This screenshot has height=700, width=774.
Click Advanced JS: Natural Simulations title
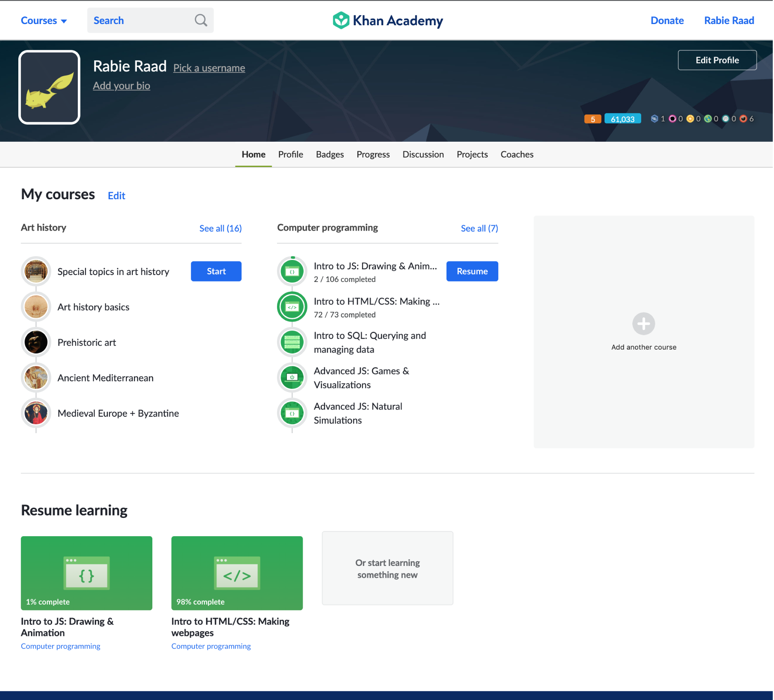tap(358, 413)
